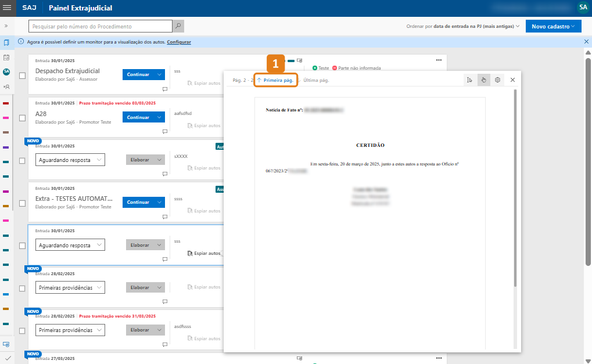The image size is (592, 364).
Task: Click the bookmark icon in left sidebar
Action: pyautogui.click(x=6, y=42)
